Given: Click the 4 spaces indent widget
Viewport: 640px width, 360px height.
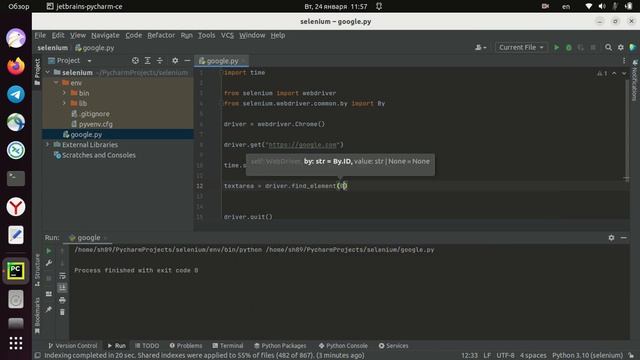Looking at the screenshot, I should 533,355.
